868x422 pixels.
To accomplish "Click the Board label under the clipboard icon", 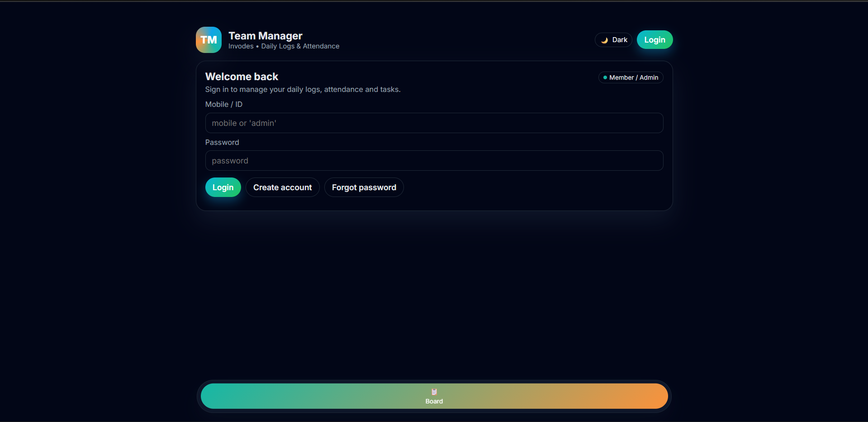I will pos(434,401).
